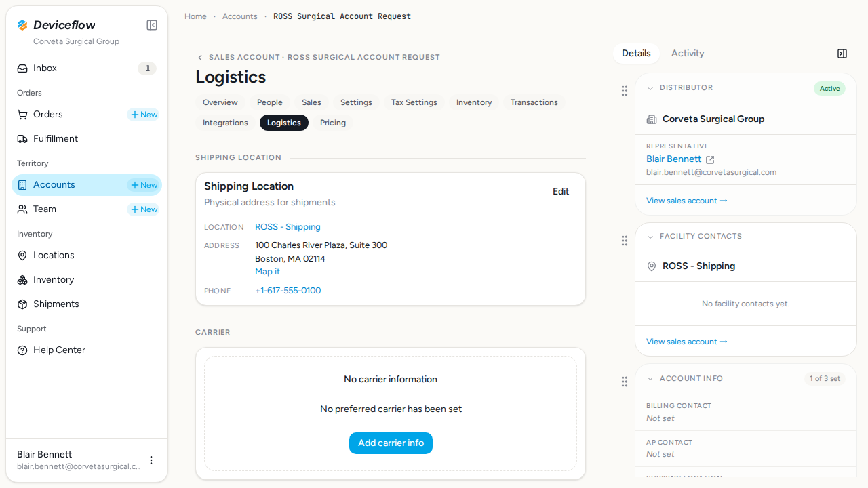Open Help Center in sidebar

(87, 350)
